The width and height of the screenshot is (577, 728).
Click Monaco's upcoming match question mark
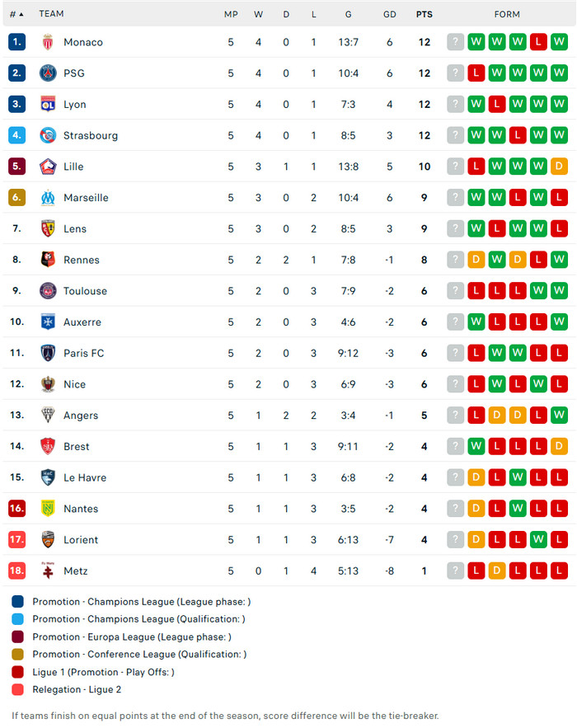(455, 42)
